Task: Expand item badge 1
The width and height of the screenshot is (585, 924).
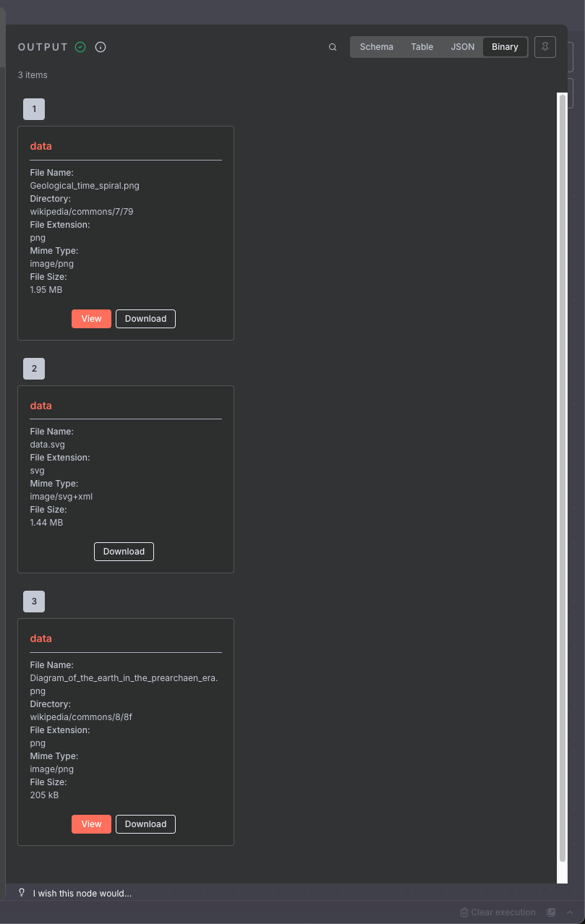Action: (33, 108)
